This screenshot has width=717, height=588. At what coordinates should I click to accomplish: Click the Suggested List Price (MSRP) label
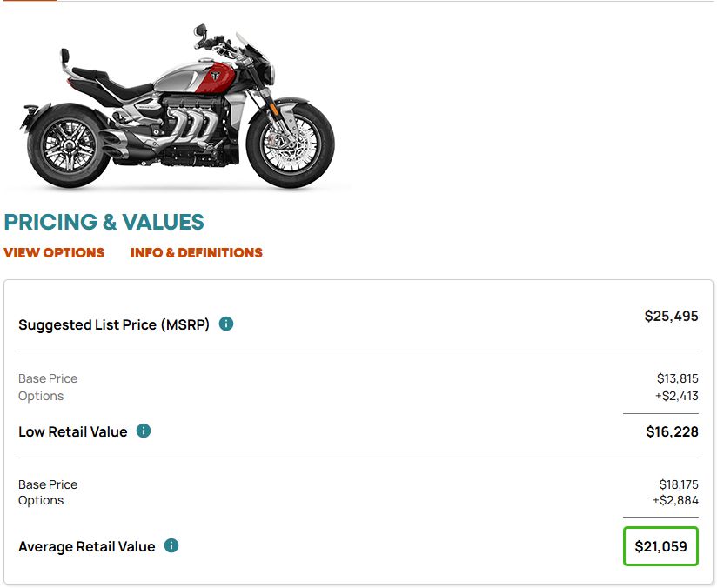114,325
